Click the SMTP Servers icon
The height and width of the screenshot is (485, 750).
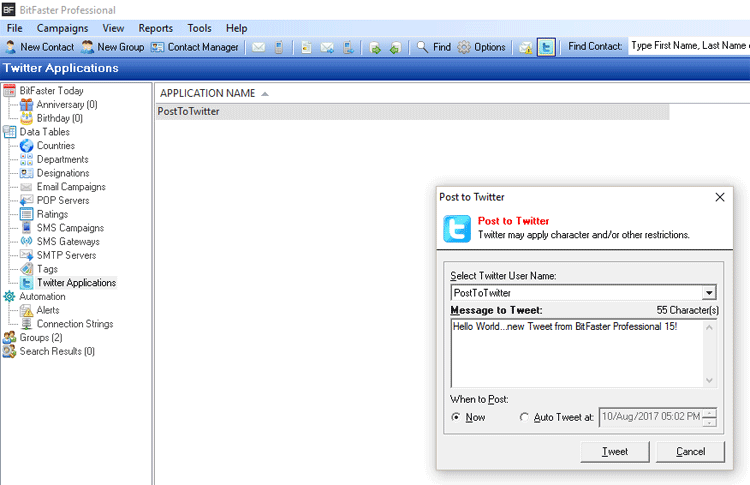27,255
